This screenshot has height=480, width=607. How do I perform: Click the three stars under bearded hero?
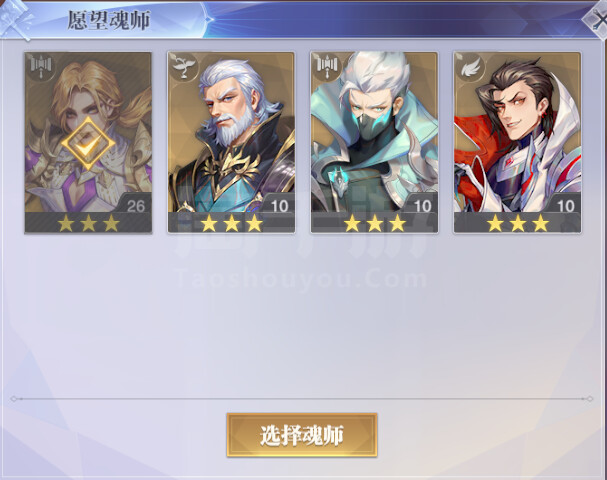pyautogui.click(x=231, y=223)
